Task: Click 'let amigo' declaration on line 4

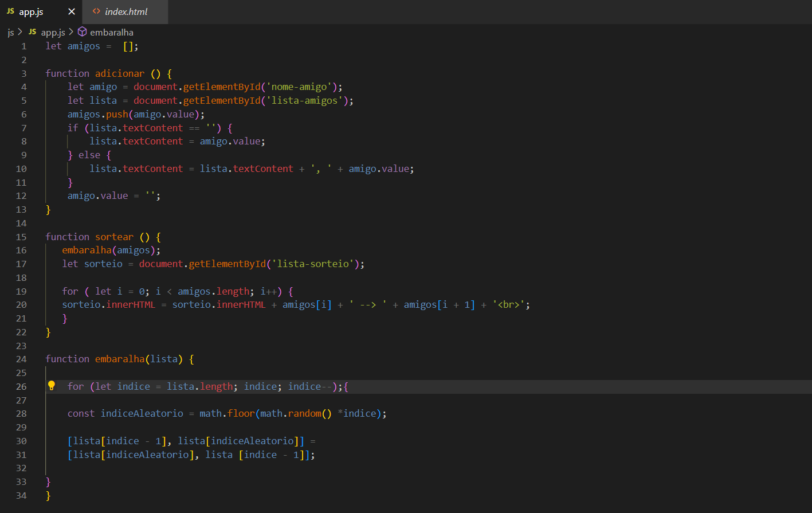Action: pyautogui.click(x=92, y=87)
